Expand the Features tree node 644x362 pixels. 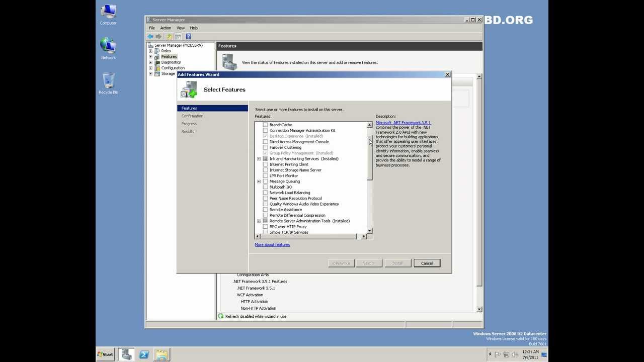(150, 57)
